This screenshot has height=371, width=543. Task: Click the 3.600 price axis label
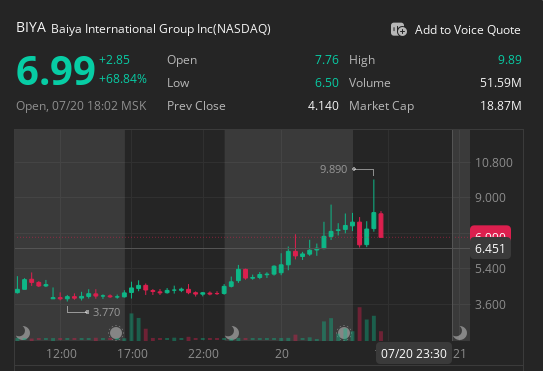click(x=490, y=305)
